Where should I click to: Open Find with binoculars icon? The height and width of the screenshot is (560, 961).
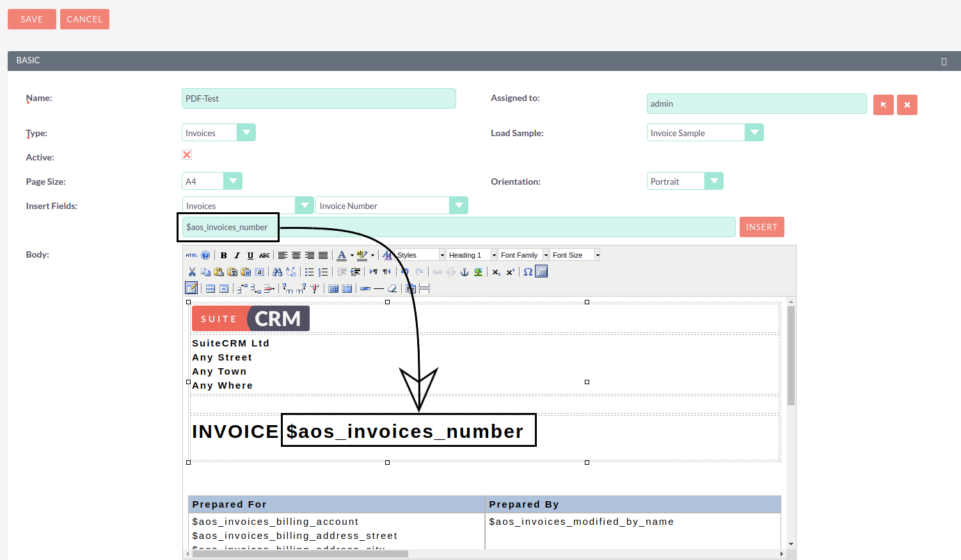(277, 272)
